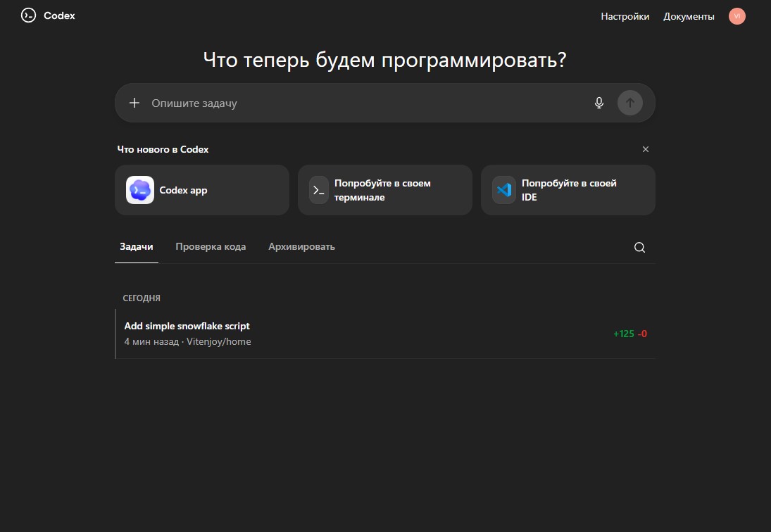Click the Что нового в Codex heading
This screenshot has width=771, height=532.
[x=163, y=149]
